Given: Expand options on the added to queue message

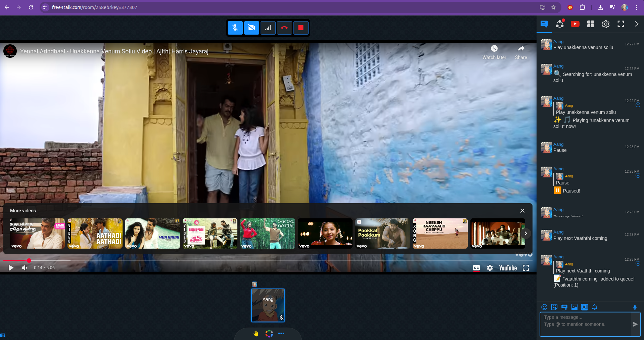Looking at the screenshot, I should pyautogui.click(x=638, y=264).
